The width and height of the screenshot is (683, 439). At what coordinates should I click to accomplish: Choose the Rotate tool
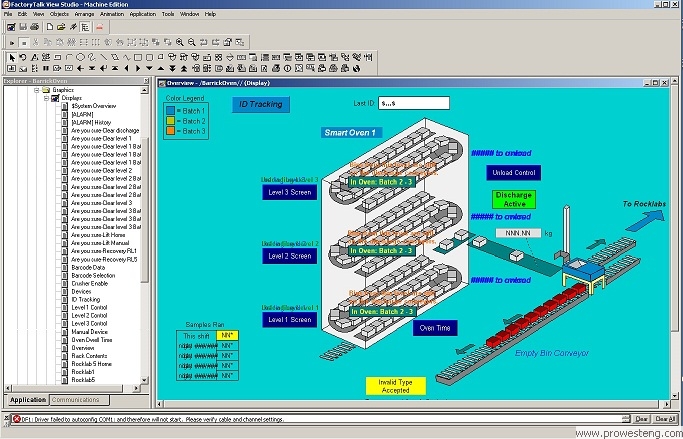(23, 57)
